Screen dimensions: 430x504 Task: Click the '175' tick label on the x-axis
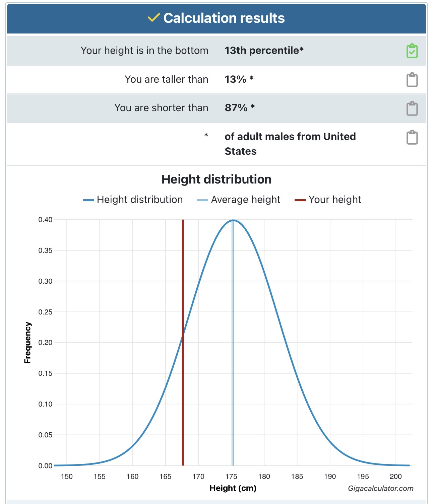(x=231, y=477)
